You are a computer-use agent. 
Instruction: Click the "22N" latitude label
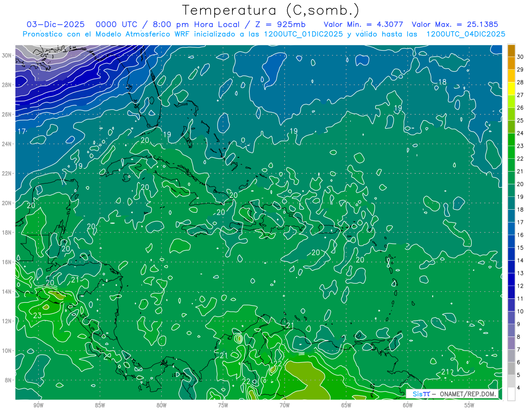point(7,173)
